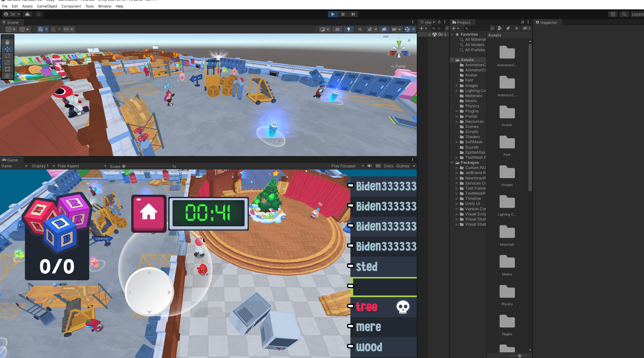644x358 pixels.
Task: Open the Component menu
Action: (x=71, y=6)
